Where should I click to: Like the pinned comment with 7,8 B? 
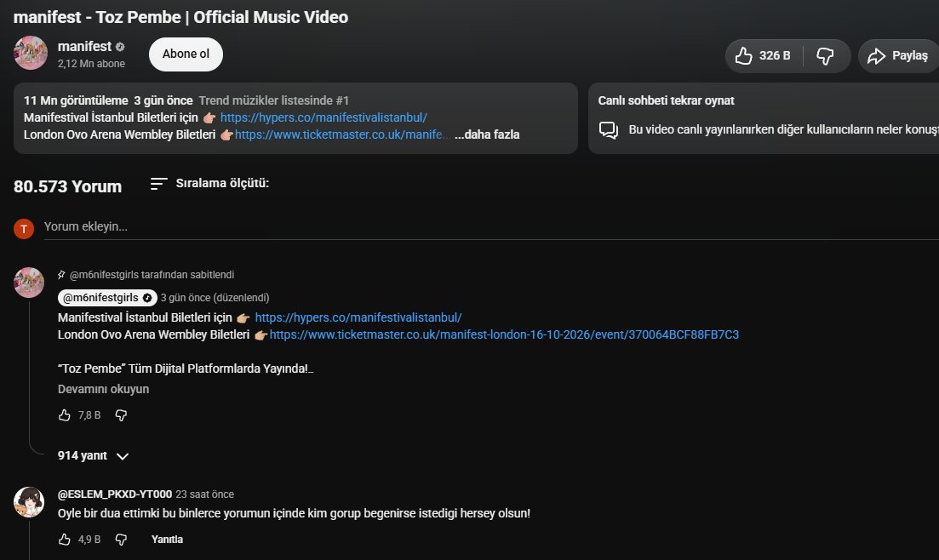pos(65,415)
